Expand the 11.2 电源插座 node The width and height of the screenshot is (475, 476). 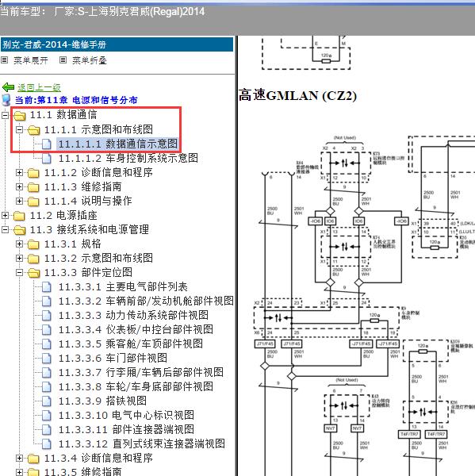coord(5,215)
